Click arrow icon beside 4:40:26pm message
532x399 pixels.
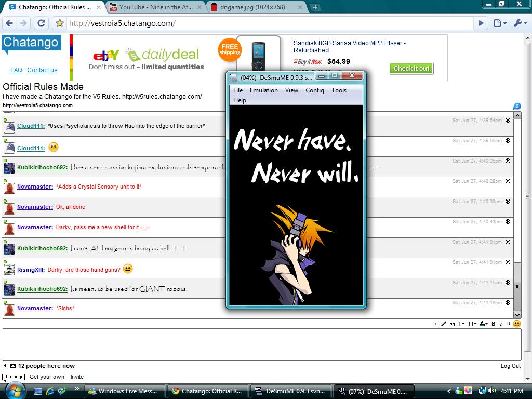click(x=508, y=161)
